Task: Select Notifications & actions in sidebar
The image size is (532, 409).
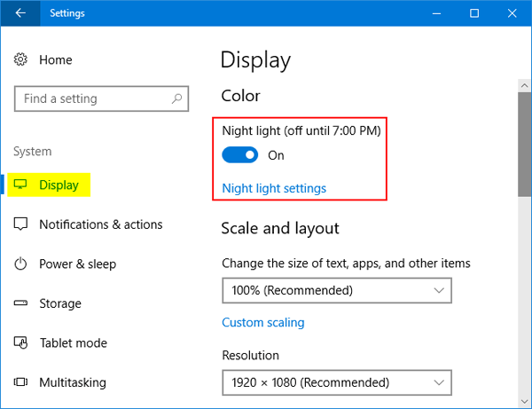Action: tap(100, 224)
